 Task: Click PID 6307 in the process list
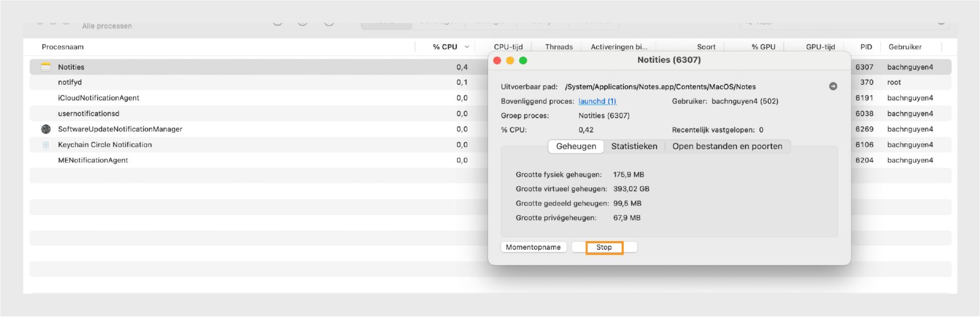coord(865,67)
